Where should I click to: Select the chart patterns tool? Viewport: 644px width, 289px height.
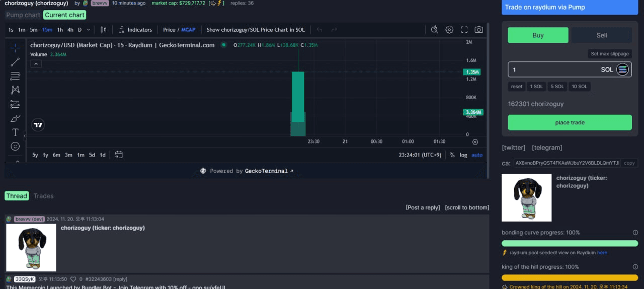[x=15, y=90]
